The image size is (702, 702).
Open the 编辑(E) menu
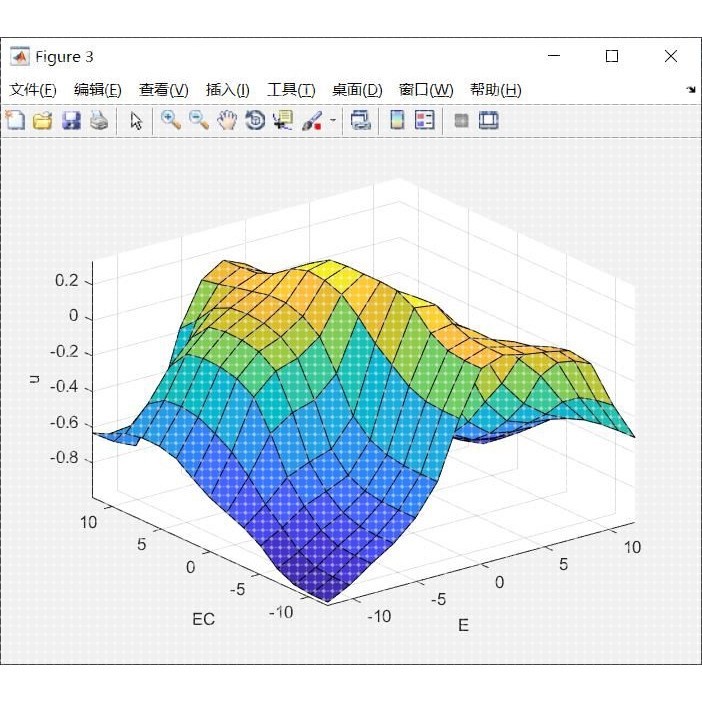pyautogui.click(x=98, y=90)
